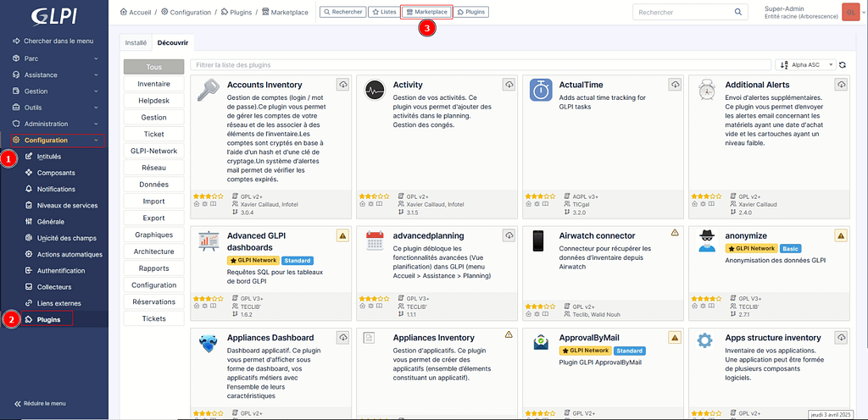Open the Alpha ASC sort dropdown
Viewport: 868px width, 420px height.
[805, 64]
